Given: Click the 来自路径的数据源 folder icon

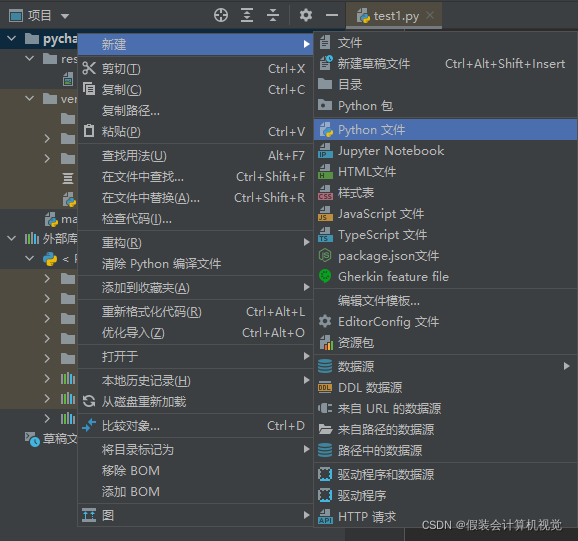Looking at the screenshot, I should (325, 429).
